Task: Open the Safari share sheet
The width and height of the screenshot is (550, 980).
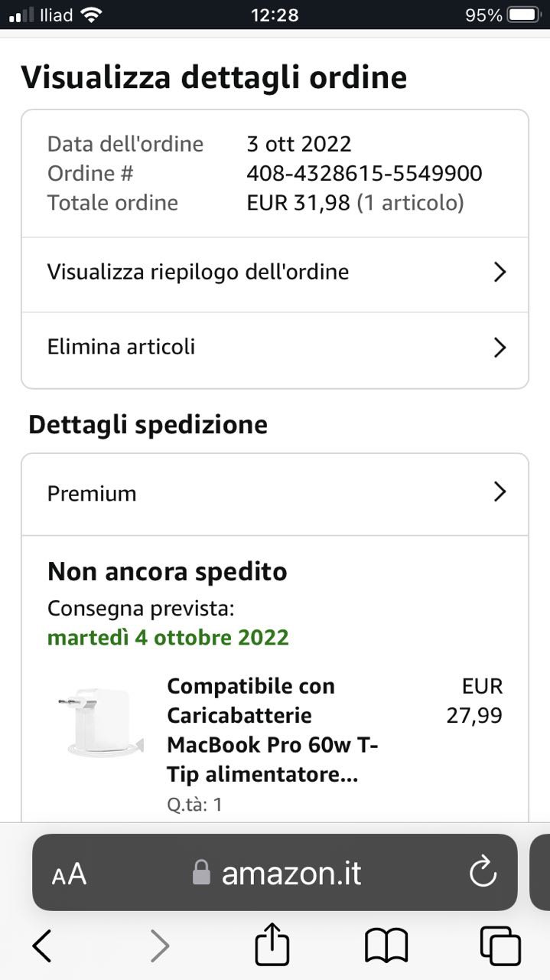Action: point(272,945)
